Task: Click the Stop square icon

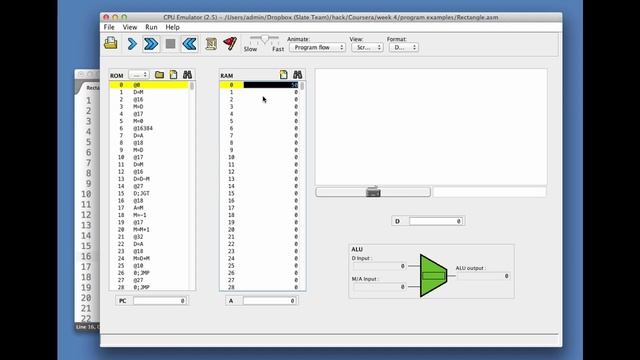Action: pyautogui.click(x=170, y=44)
